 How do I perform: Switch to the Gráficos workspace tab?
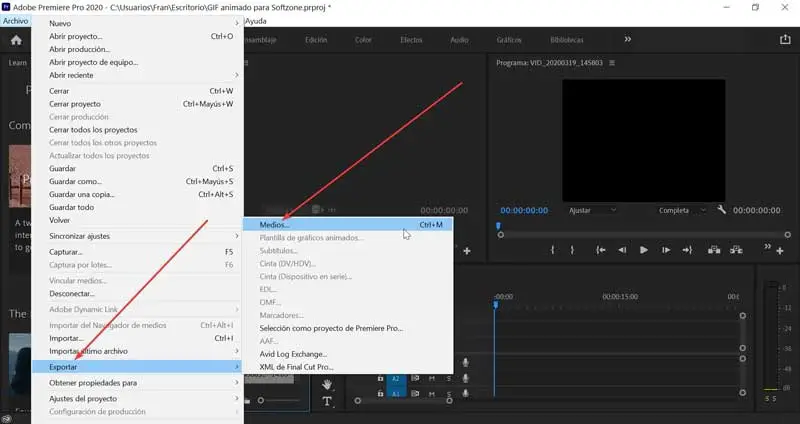pos(509,40)
